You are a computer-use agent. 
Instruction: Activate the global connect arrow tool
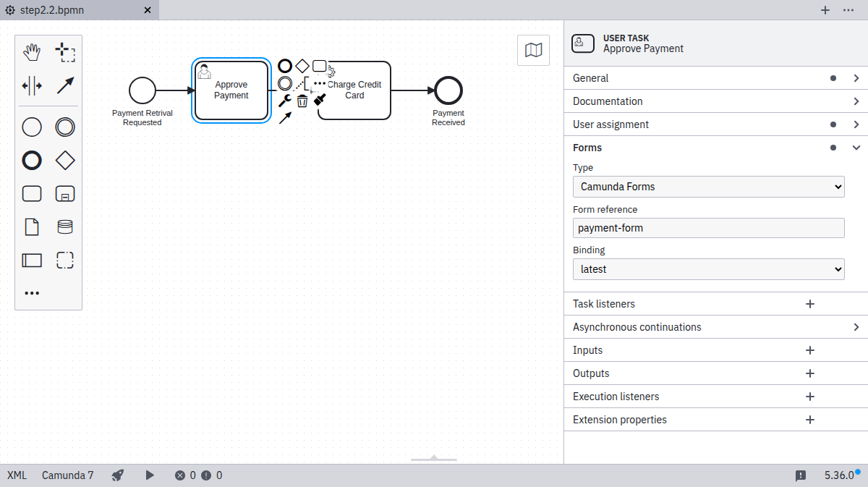[x=65, y=85]
